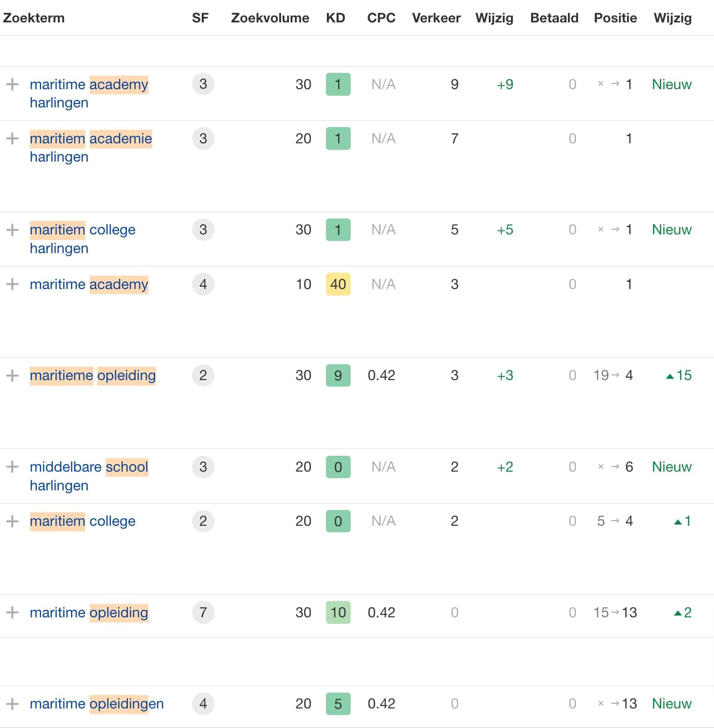Sort by Zoekvolume column header
The width and height of the screenshot is (714, 728).
point(270,18)
